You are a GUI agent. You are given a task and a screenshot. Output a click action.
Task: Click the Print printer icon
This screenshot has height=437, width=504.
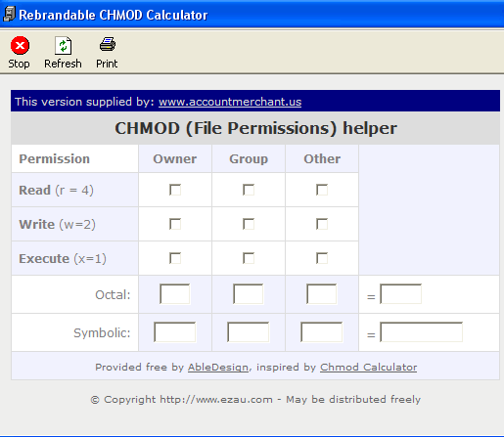pyautogui.click(x=108, y=44)
